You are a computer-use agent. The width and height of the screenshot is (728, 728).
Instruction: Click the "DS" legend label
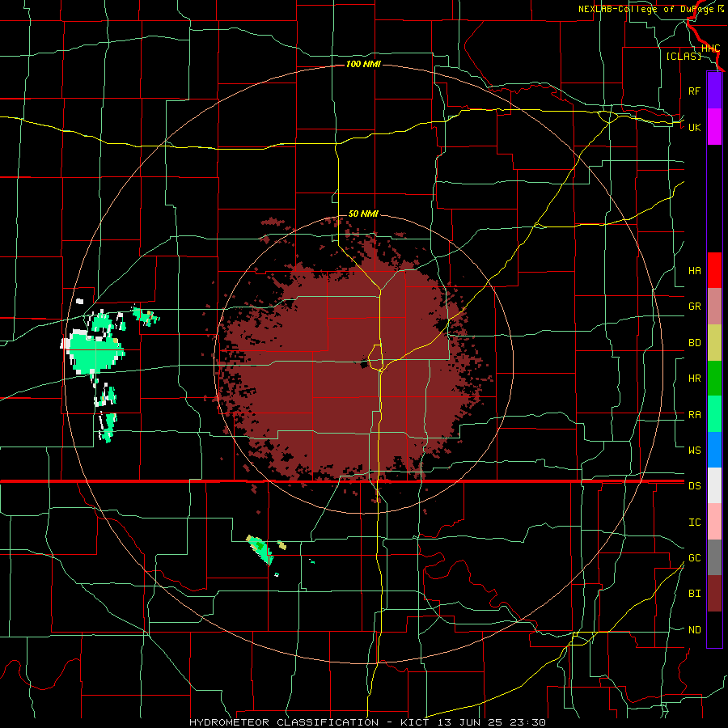point(694,485)
